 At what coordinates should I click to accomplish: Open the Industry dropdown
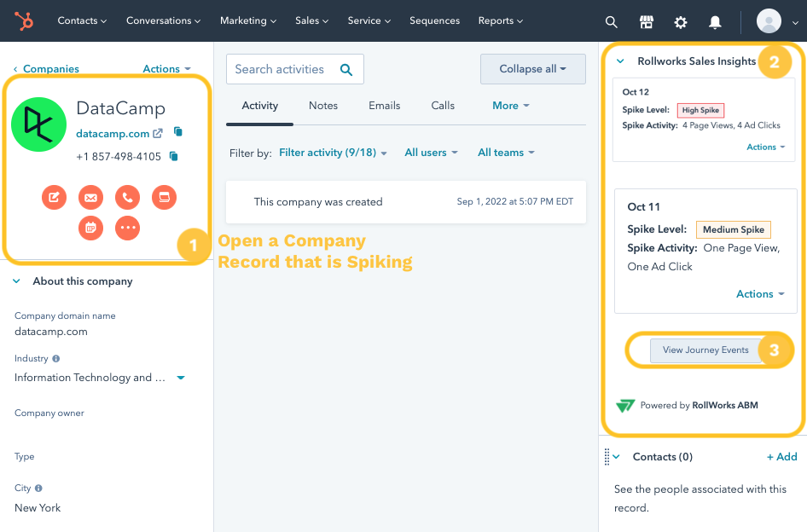(181, 378)
